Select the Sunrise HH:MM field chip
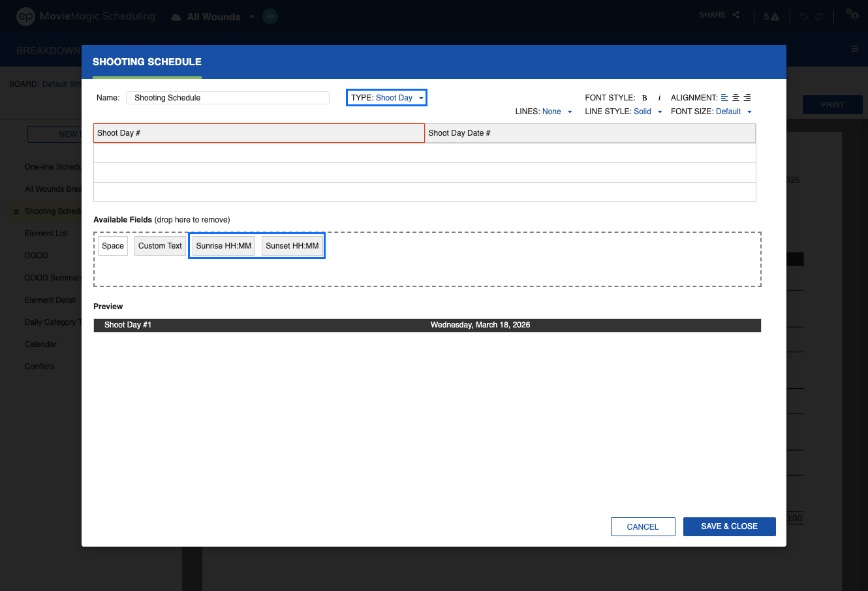Image resolution: width=868 pixels, height=591 pixels. point(224,246)
